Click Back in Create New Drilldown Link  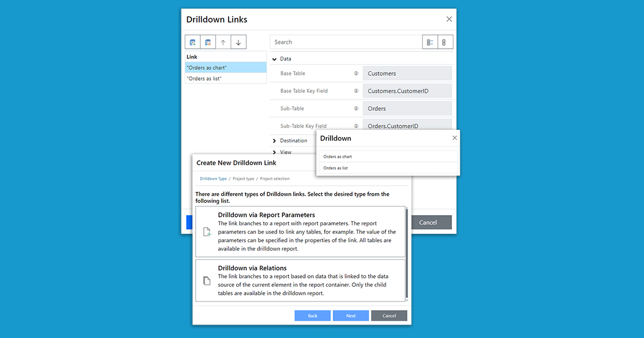click(312, 315)
